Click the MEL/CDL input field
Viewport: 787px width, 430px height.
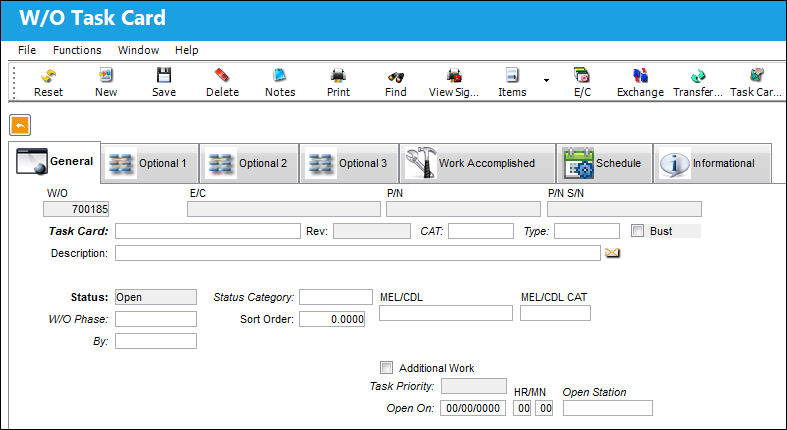coord(446,313)
